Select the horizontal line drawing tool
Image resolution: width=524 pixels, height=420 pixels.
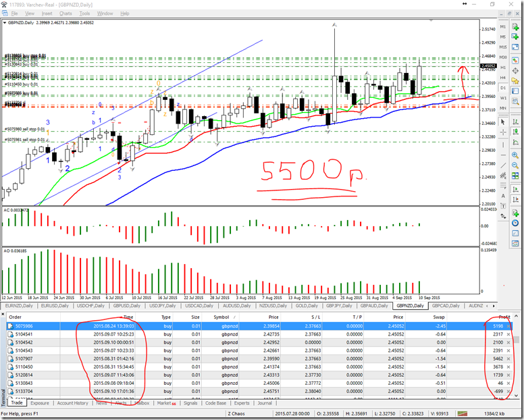tap(503, 155)
